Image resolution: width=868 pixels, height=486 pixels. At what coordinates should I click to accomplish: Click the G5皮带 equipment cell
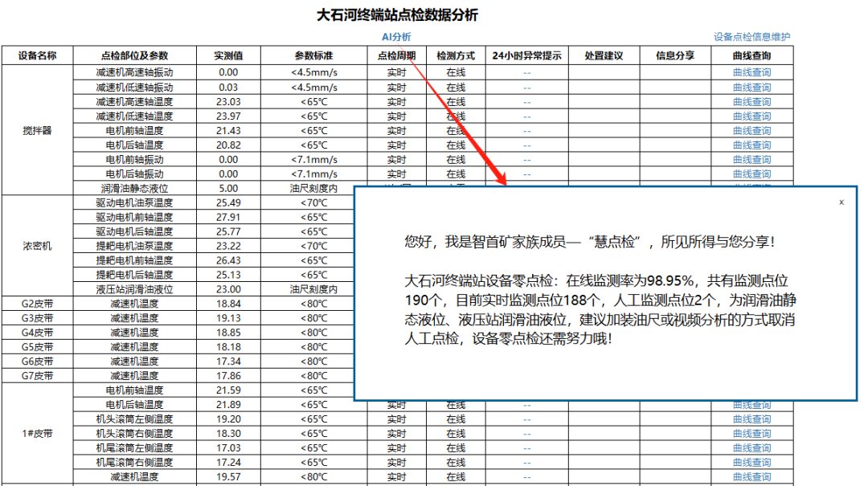(37, 347)
